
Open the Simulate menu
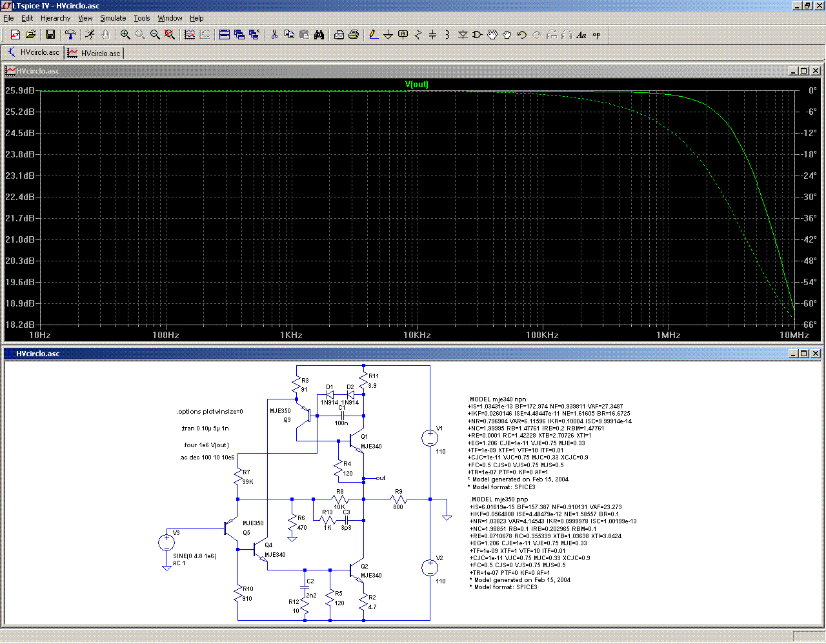tap(113, 18)
